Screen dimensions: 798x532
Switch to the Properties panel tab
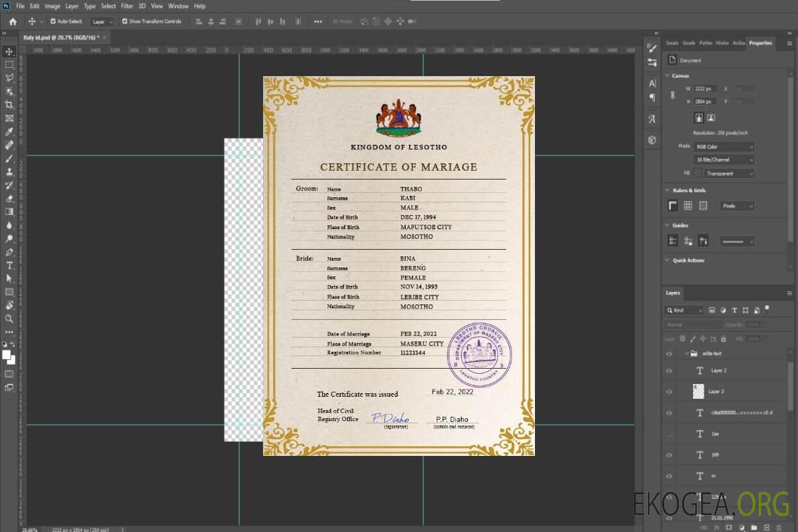(x=760, y=44)
